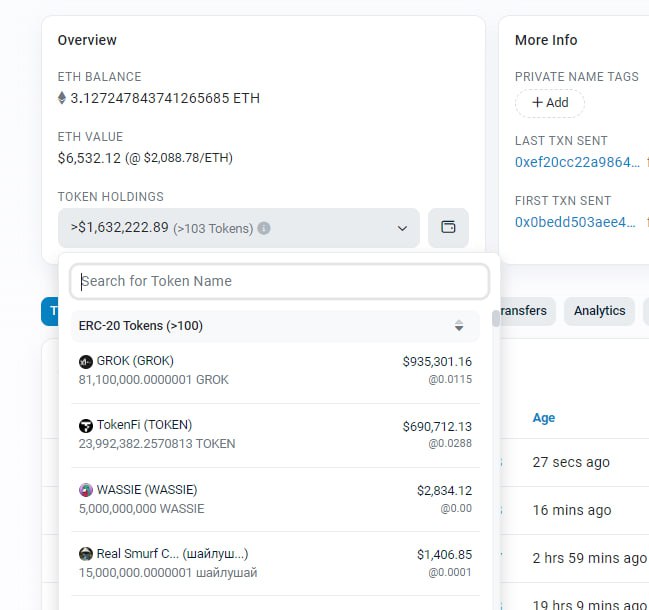
Task: Select the WASSIE (WASSIE) token name
Action: pyautogui.click(x=147, y=490)
